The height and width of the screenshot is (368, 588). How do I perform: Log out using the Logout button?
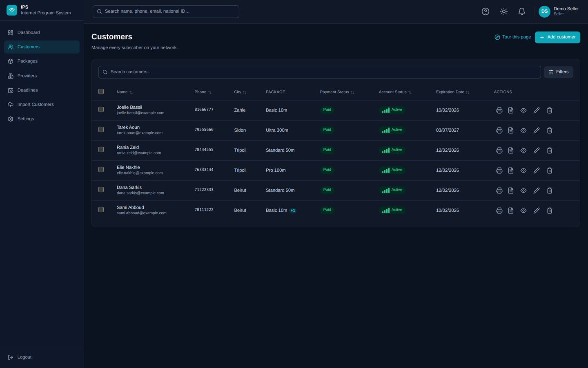coord(42,357)
